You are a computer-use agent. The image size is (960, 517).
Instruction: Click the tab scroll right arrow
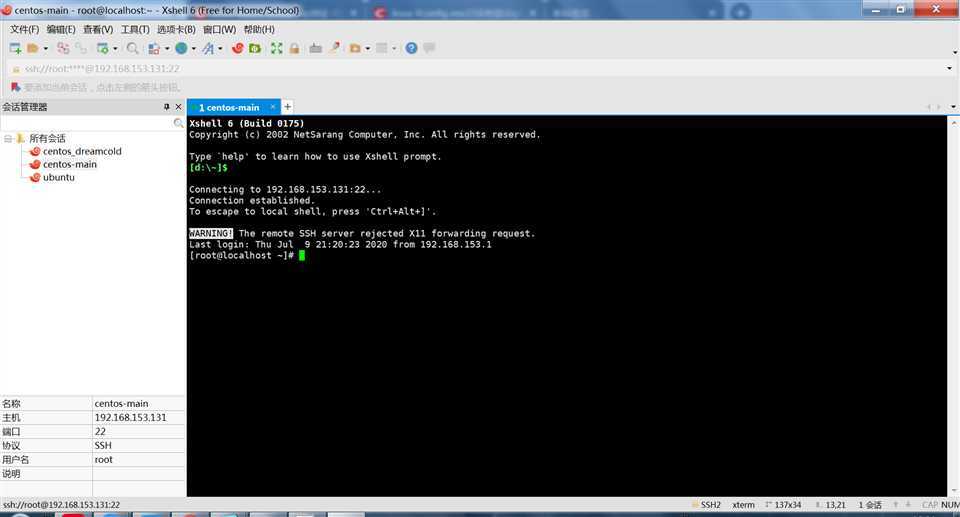pos(939,107)
